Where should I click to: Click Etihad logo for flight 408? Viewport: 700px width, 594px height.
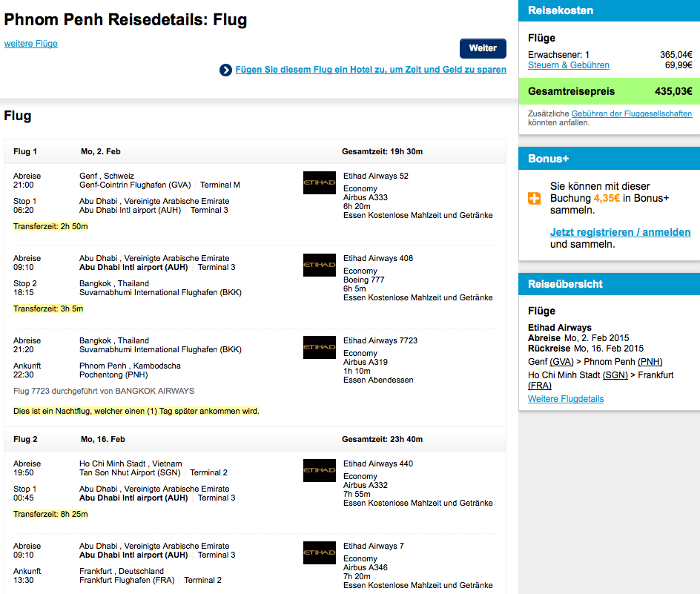(319, 265)
